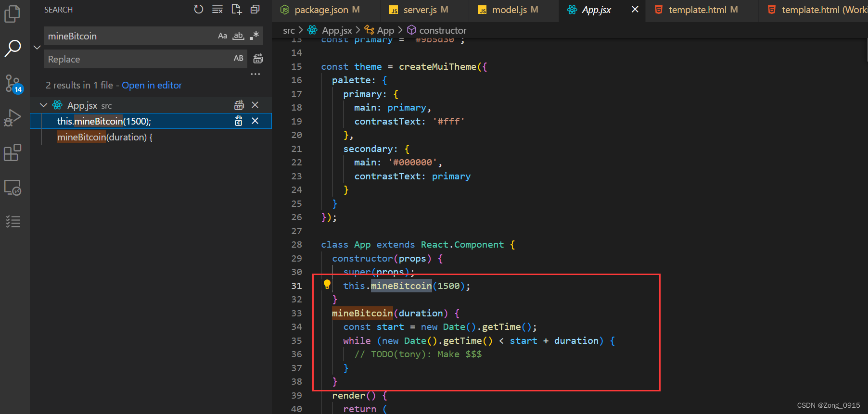Replace all matches in App.jsx file
This screenshot has width=868, height=414.
239,105
